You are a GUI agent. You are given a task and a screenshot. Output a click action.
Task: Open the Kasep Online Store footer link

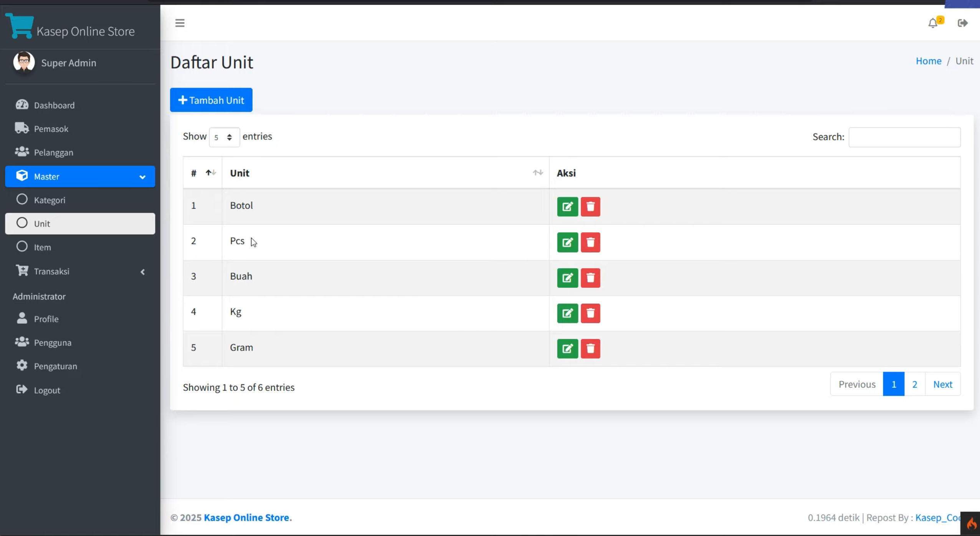[248, 518]
